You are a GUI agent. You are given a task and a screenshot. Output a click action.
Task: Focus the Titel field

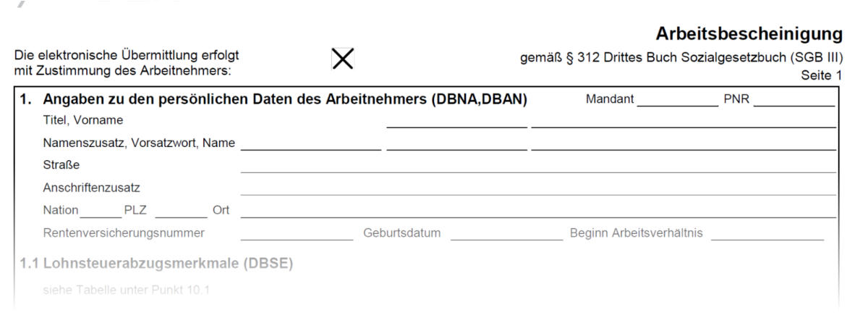456,120
